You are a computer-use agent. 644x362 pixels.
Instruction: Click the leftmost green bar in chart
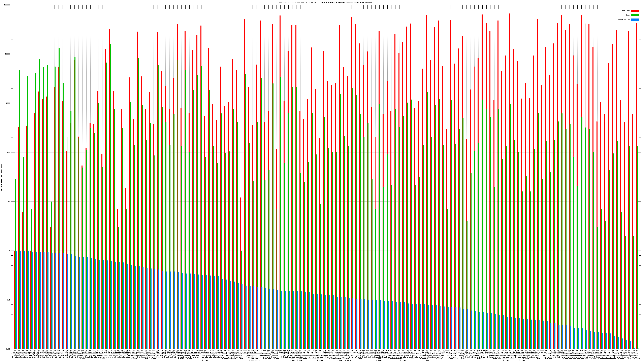point(15,262)
